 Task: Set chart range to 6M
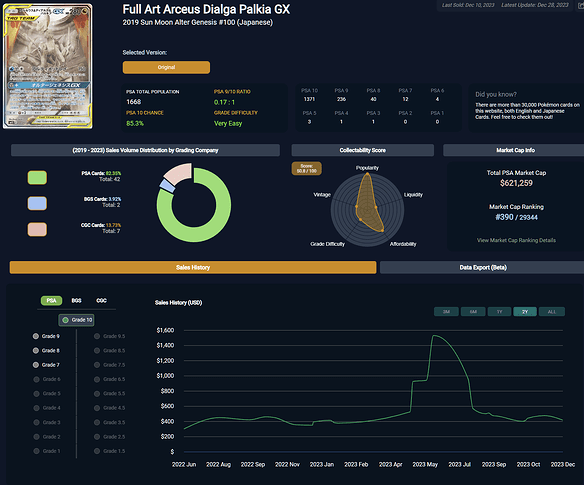473,312
